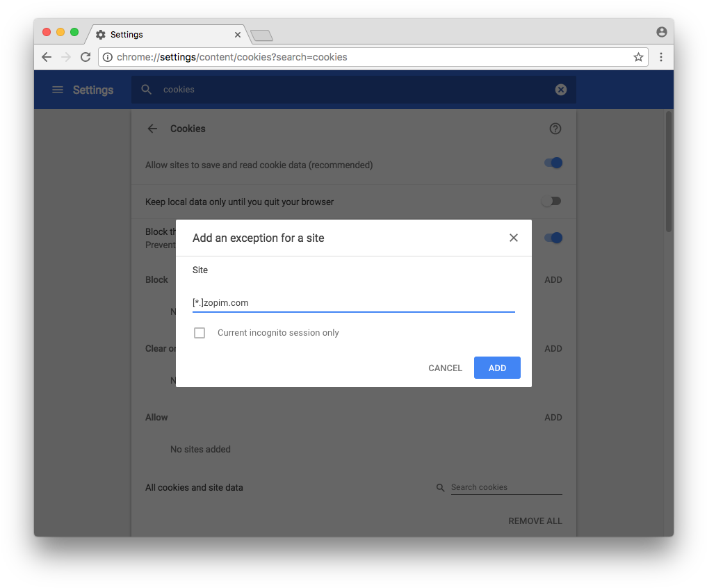Image resolution: width=707 pixels, height=588 pixels.
Task: Open Chrome's three-dot customization menu
Action: pos(661,57)
